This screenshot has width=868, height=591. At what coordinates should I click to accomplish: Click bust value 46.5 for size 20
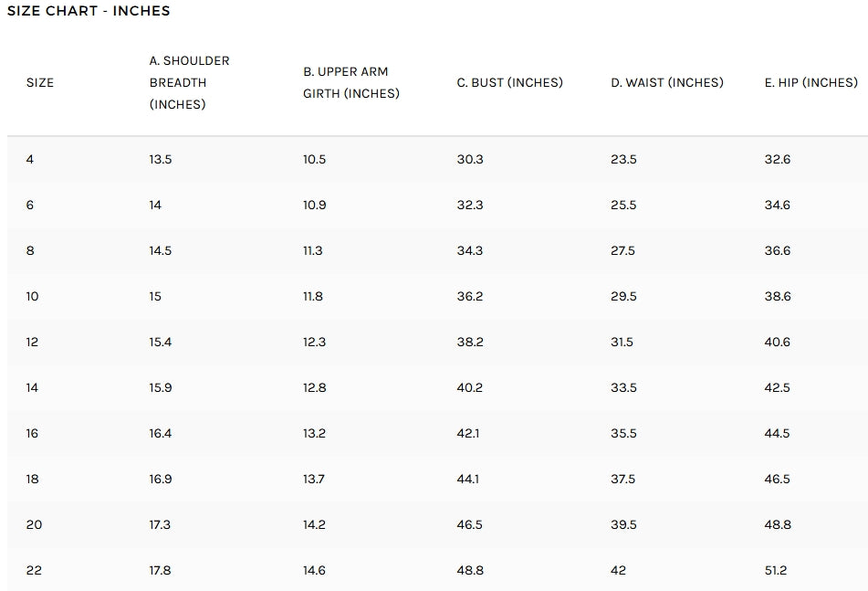tap(470, 524)
